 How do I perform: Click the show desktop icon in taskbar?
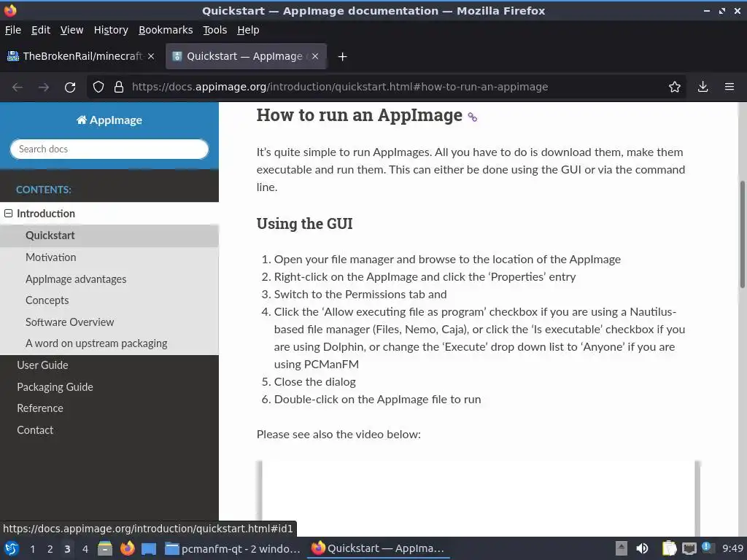coord(149,548)
